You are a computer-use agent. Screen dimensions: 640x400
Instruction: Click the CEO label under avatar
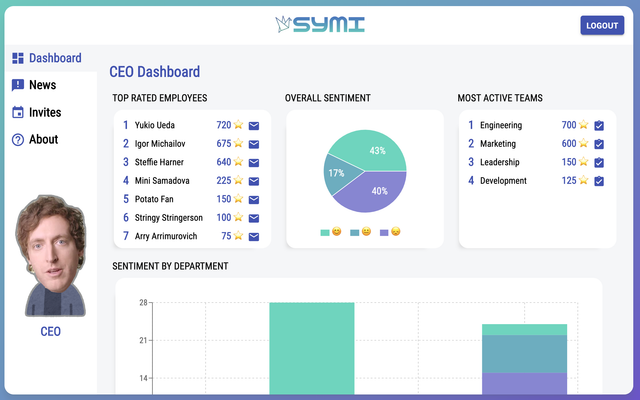pos(51,331)
